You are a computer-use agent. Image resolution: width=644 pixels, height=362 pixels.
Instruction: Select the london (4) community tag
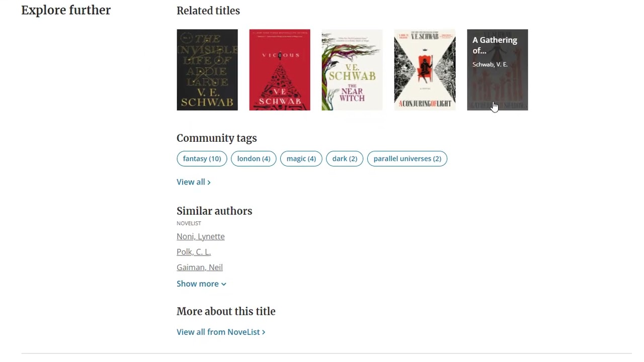pos(254,159)
